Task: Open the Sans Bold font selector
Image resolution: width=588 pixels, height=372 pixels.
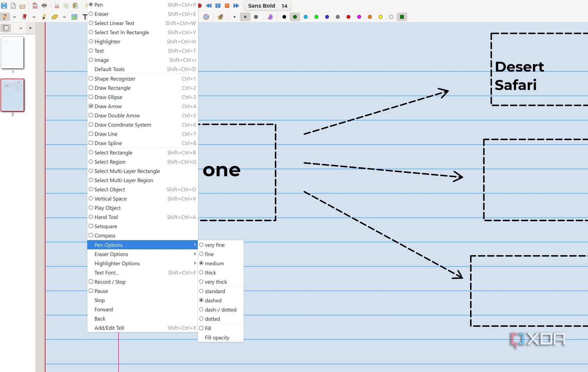Action: (x=267, y=6)
